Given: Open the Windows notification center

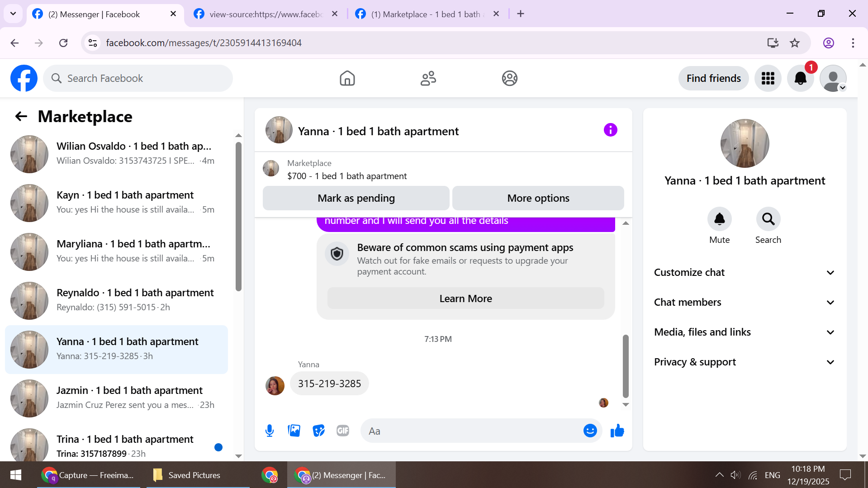Looking at the screenshot, I should [x=845, y=475].
